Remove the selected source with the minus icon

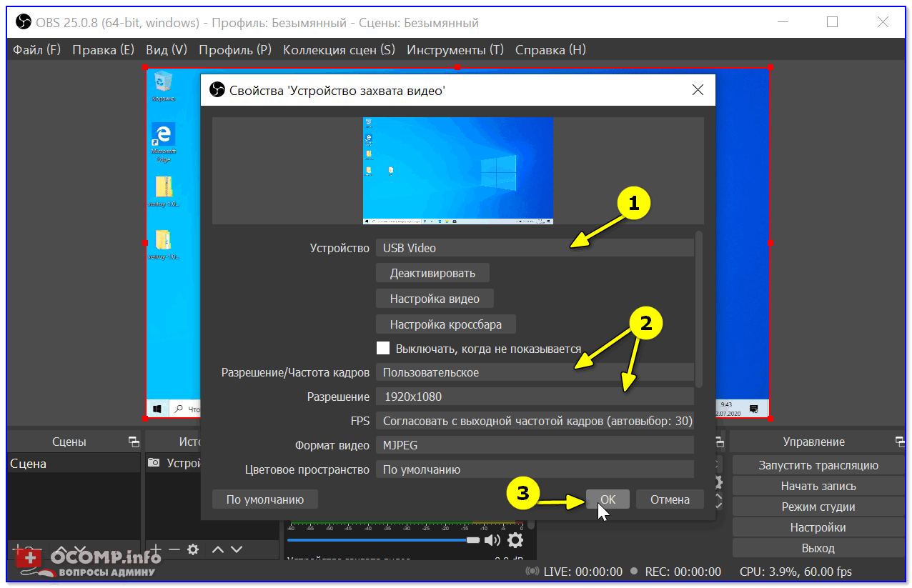(x=174, y=549)
